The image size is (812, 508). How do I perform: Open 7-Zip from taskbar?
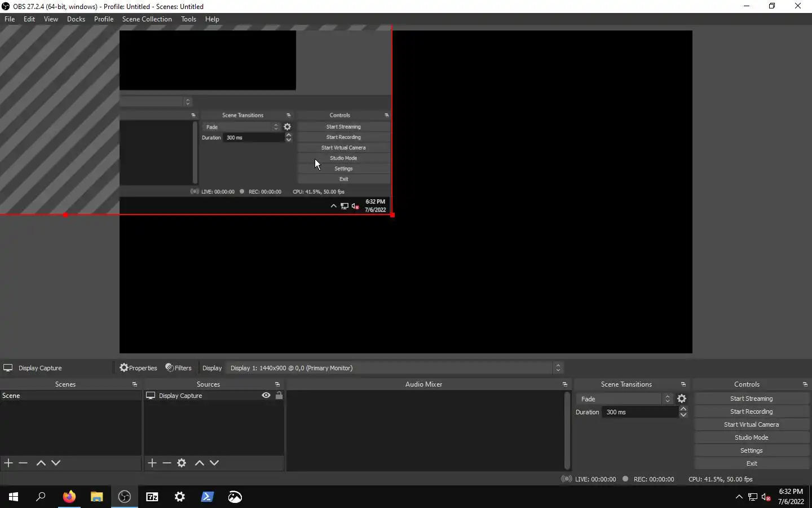152,497
